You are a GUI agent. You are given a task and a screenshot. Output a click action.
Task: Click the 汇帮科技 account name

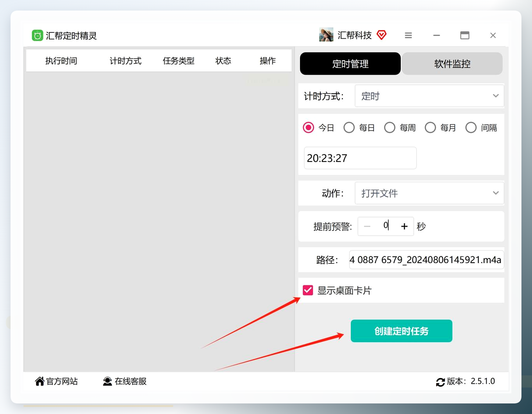355,36
